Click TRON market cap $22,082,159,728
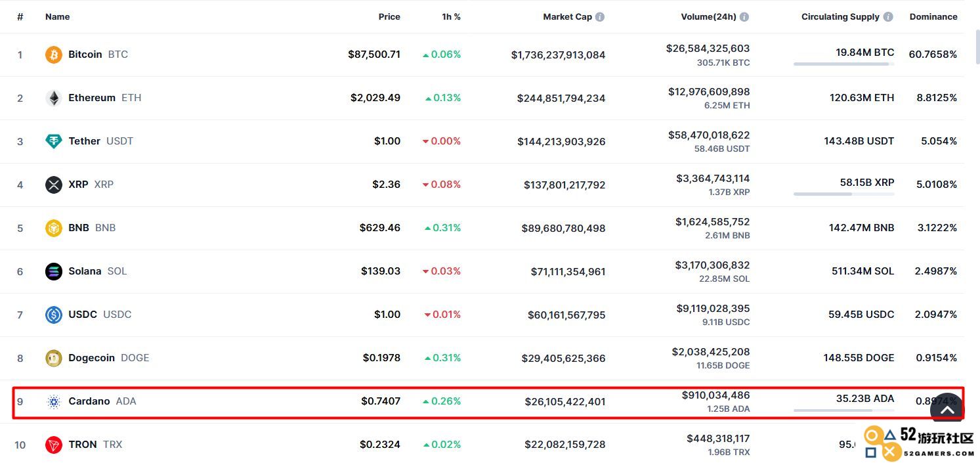This screenshot has height=465, width=980. pyautogui.click(x=565, y=445)
